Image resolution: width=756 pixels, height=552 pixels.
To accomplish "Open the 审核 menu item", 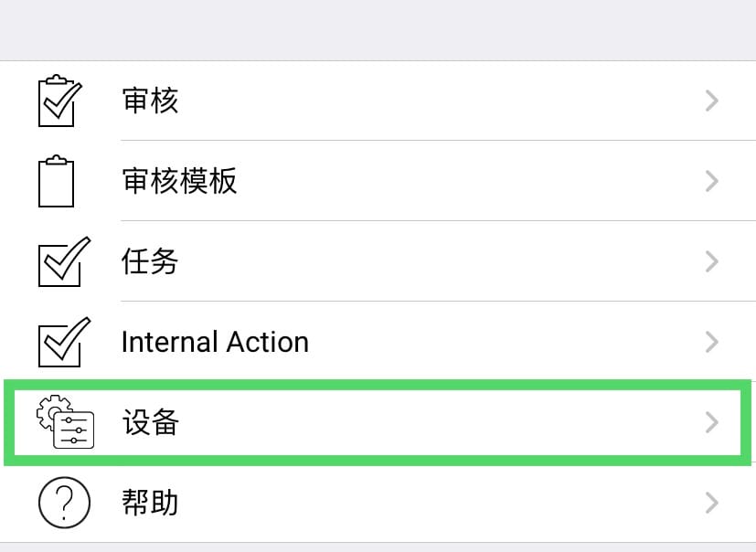I will (150, 101).
